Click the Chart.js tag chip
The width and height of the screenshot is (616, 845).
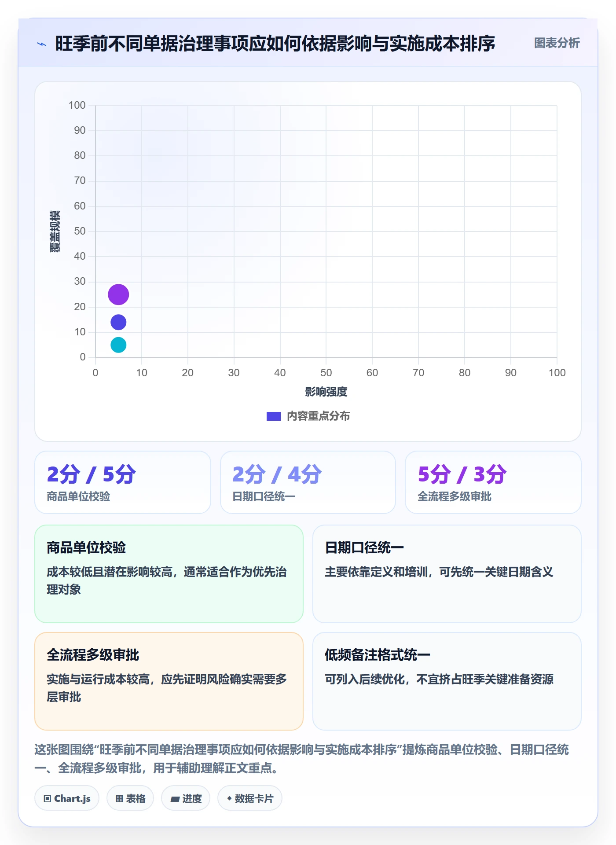67,798
